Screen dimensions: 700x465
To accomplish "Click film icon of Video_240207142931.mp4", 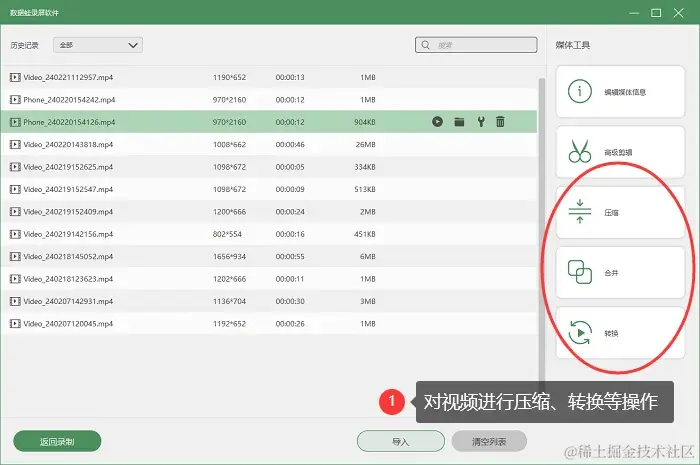I will point(15,301).
